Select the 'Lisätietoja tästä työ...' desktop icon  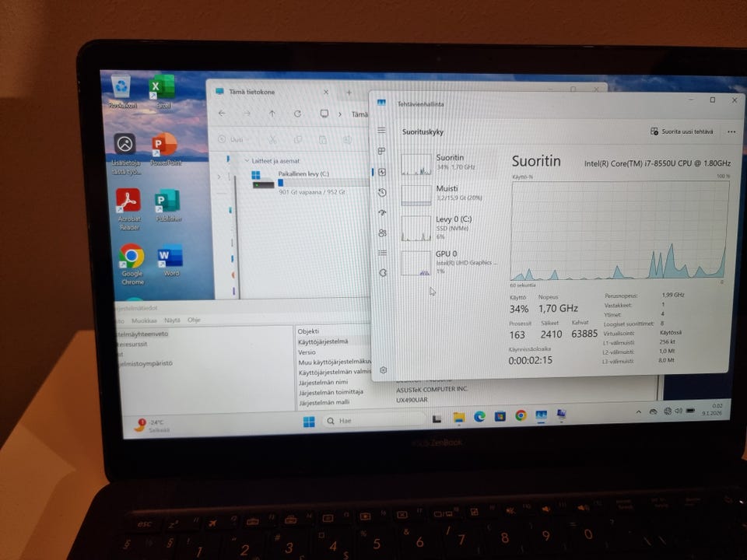tap(125, 154)
